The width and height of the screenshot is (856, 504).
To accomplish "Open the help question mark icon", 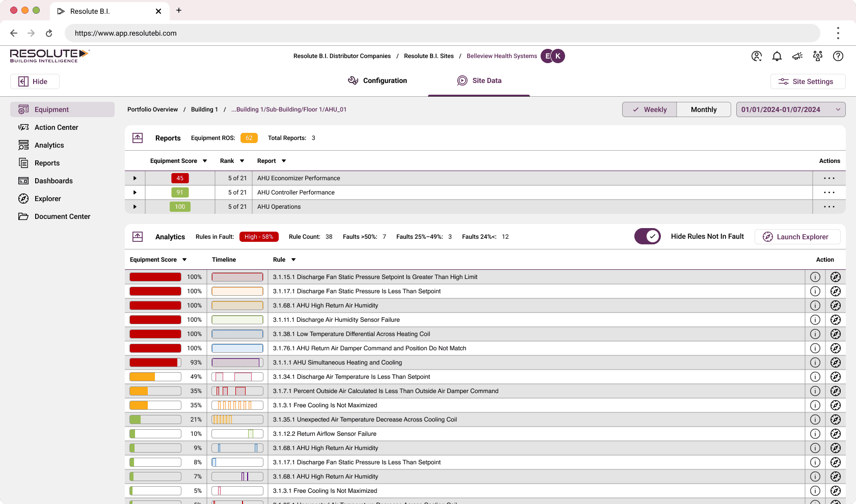I will pyautogui.click(x=838, y=56).
